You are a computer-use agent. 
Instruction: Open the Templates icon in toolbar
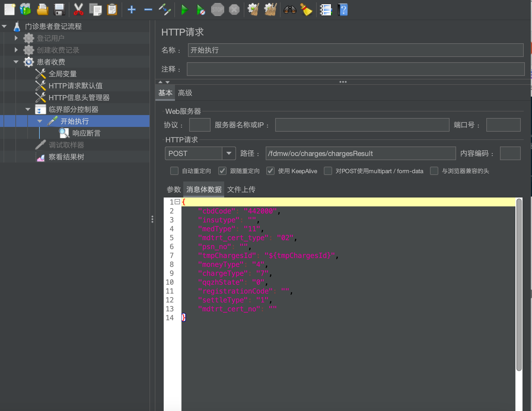[26, 9]
